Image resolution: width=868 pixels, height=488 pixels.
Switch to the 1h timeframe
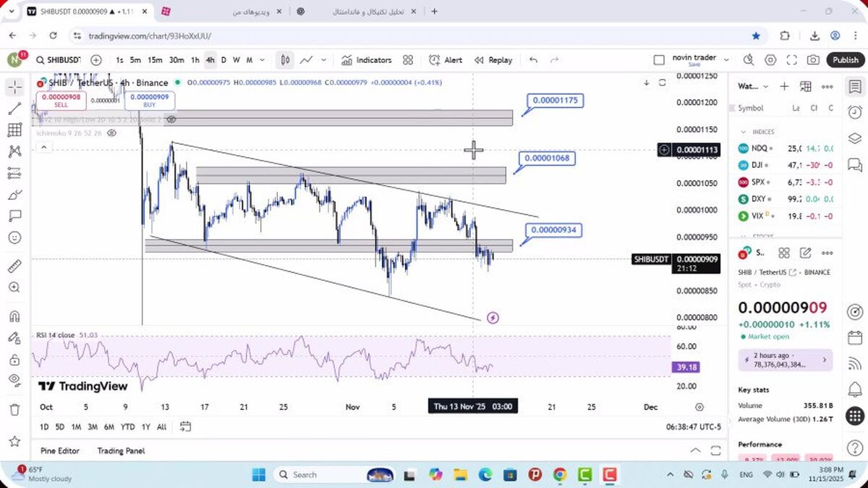195,60
